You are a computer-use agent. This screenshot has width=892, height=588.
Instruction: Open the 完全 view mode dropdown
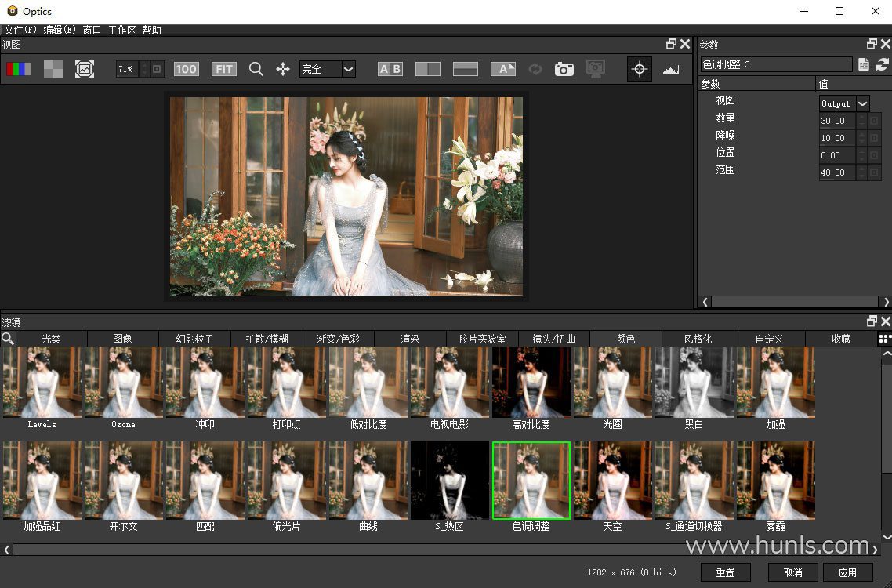[348, 69]
